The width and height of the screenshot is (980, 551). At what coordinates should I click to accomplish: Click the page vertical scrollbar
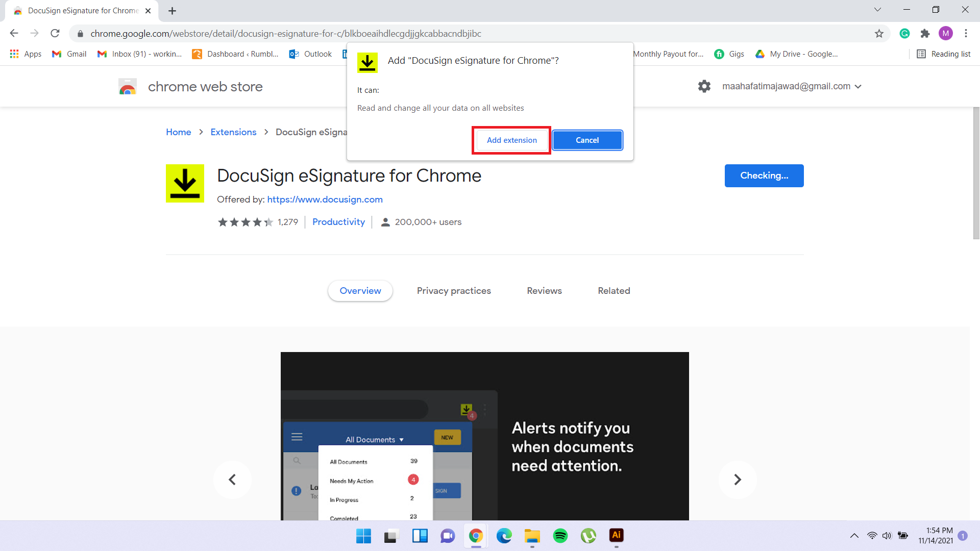pyautogui.click(x=976, y=173)
